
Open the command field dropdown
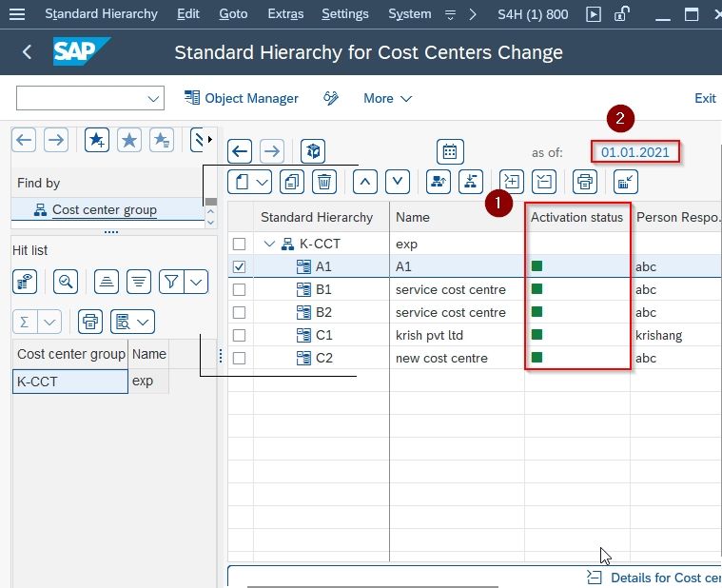point(153,98)
